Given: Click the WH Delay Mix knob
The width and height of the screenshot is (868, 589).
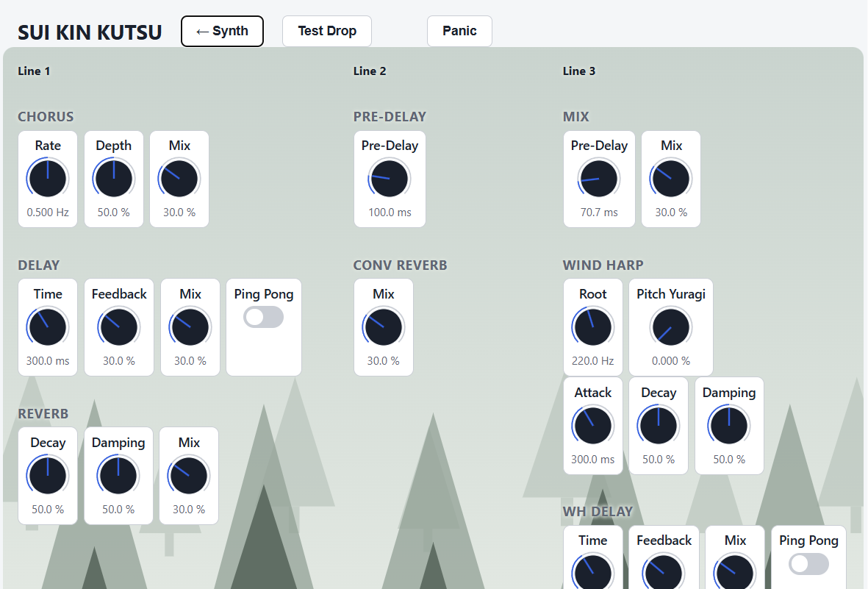Looking at the screenshot, I should tap(735, 572).
